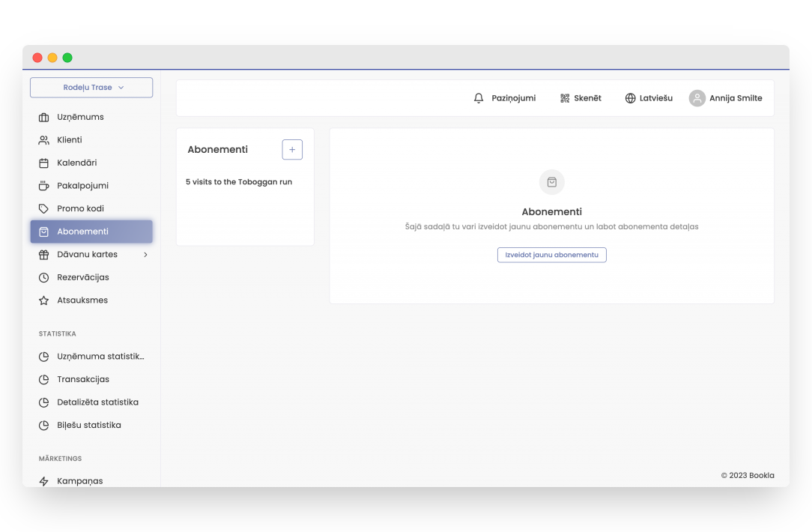The image size is (812, 532).
Task: Click the QR code Skenēt icon
Action: (565, 98)
